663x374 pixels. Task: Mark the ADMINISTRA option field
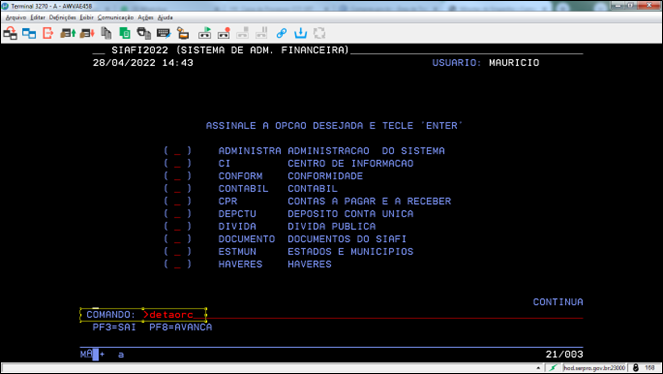[x=178, y=151]
